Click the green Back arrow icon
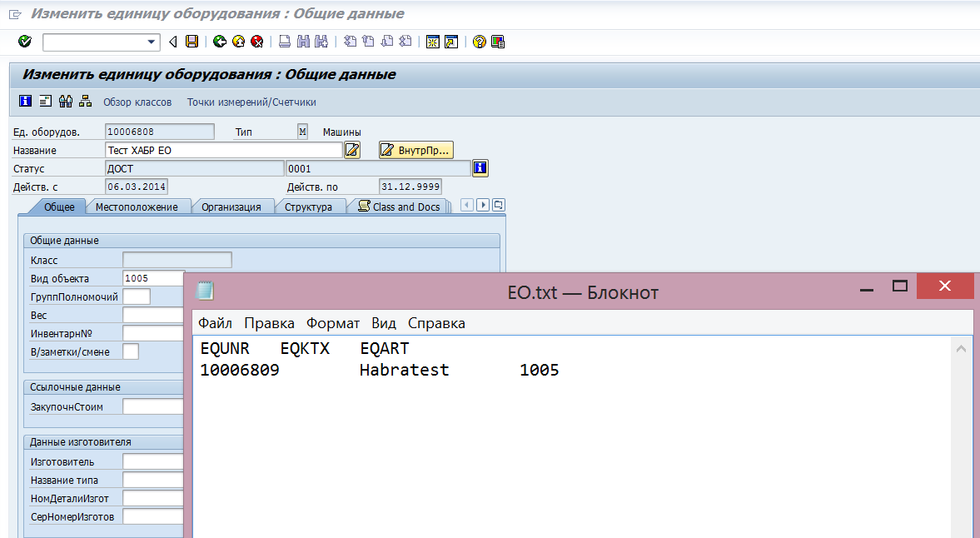Image resolution: width=980 pixels, height=538 pixels. pos(219,42)
